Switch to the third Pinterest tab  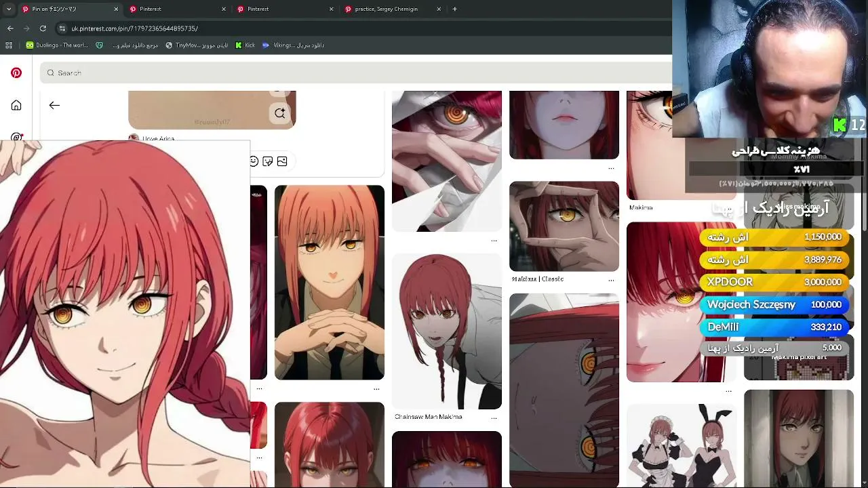click(285, 9)
